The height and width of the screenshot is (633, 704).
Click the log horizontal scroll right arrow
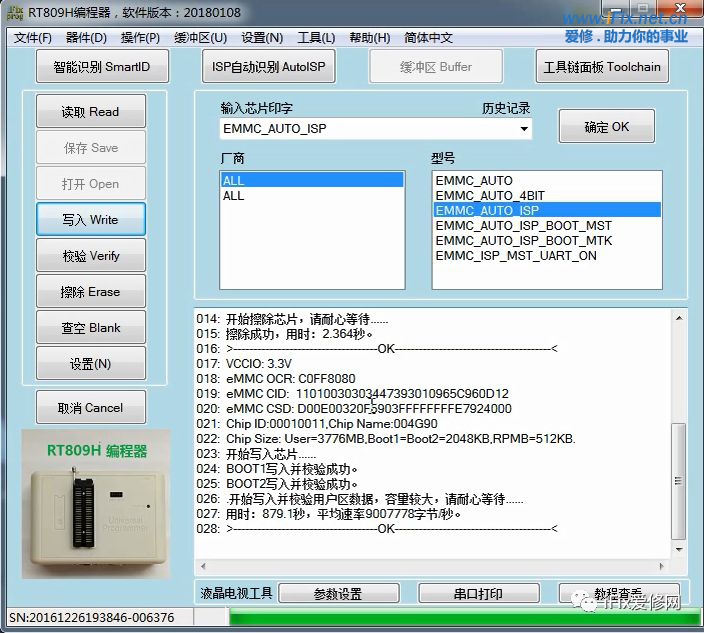(x=661, y=566)
